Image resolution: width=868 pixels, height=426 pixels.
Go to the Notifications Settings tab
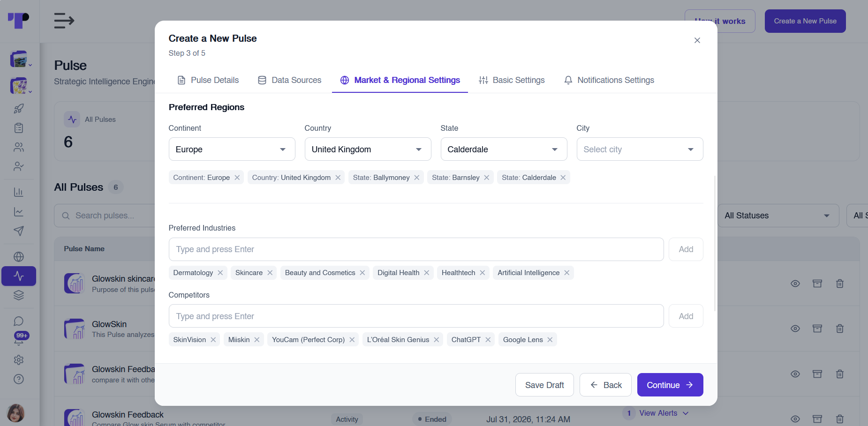pyautogui.click(x=609, y=80)
